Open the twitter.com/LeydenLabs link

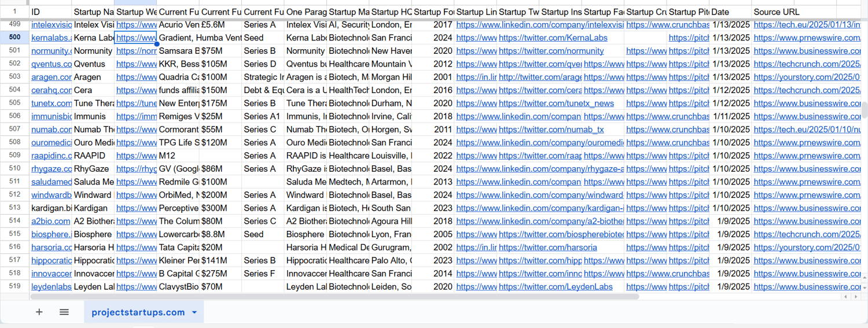click(x=556, y=287)
